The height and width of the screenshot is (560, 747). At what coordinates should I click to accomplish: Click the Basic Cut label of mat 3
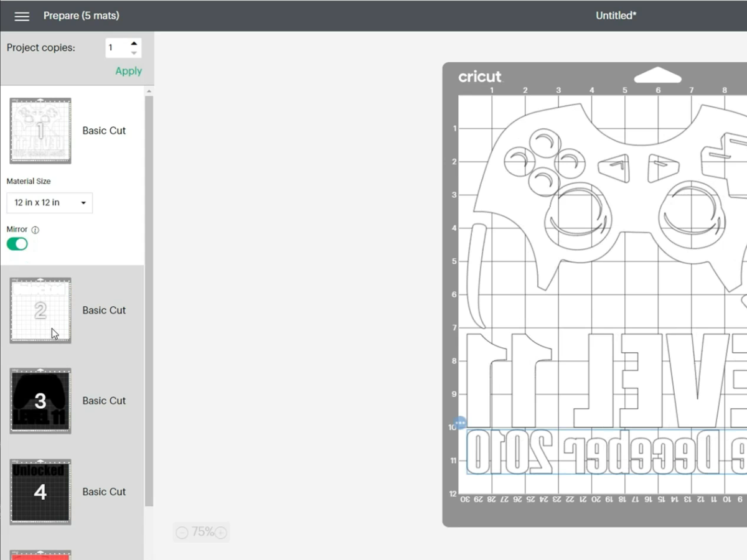pos(104,401)
